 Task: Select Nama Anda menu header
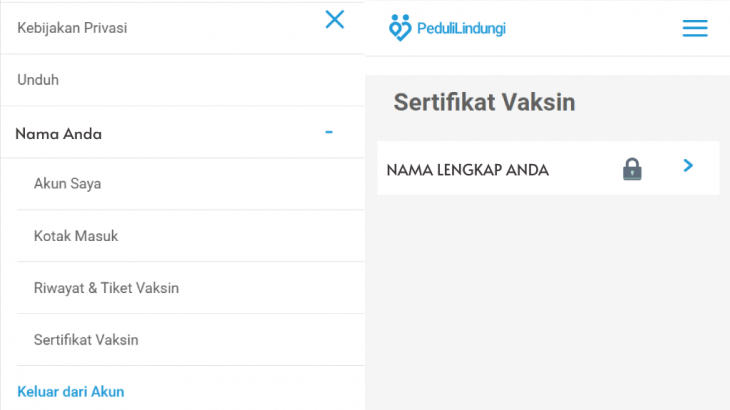pyautogui.click(x=59, y=134)
